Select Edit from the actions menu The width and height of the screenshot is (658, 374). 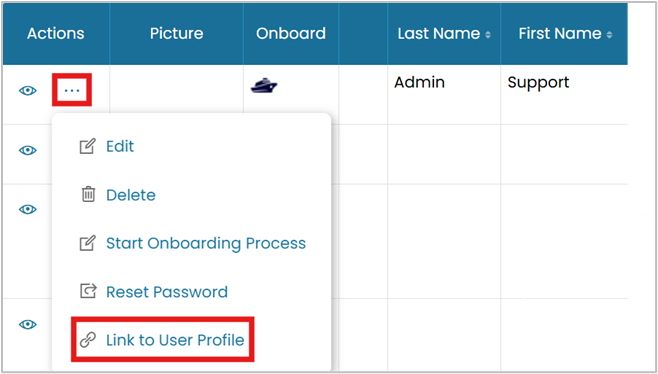[120, 146]
